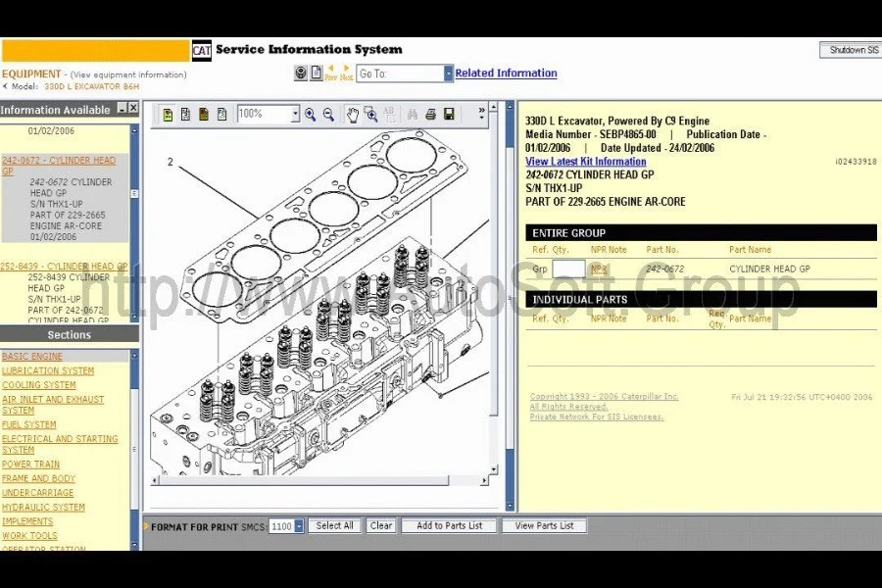This screenshot has width=882, height=588.
Task: Click the Add to Parts List button
Action: click(x=449, y=526)
